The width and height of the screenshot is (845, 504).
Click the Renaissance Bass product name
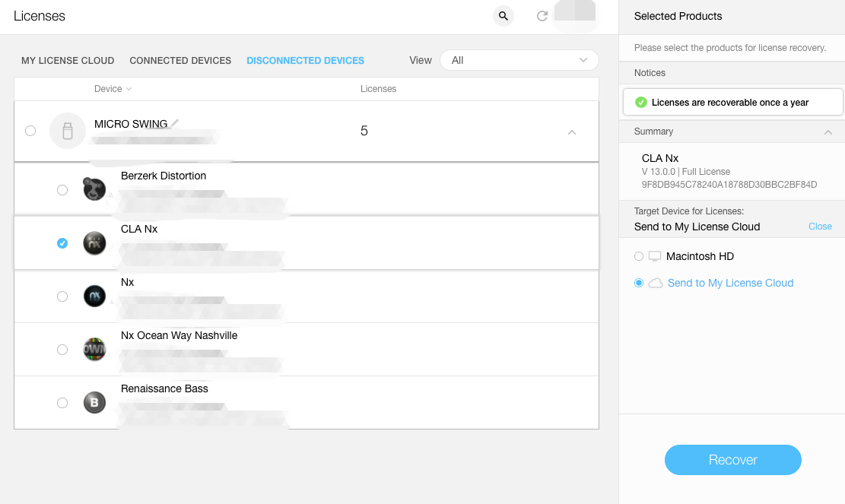[164, 388]
